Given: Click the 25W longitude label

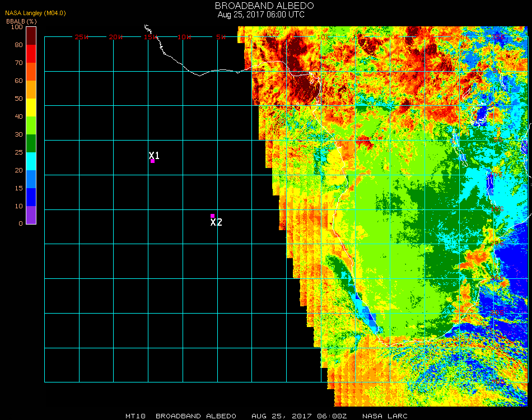Looking at the screenshot, I should [x=82, y=37].
